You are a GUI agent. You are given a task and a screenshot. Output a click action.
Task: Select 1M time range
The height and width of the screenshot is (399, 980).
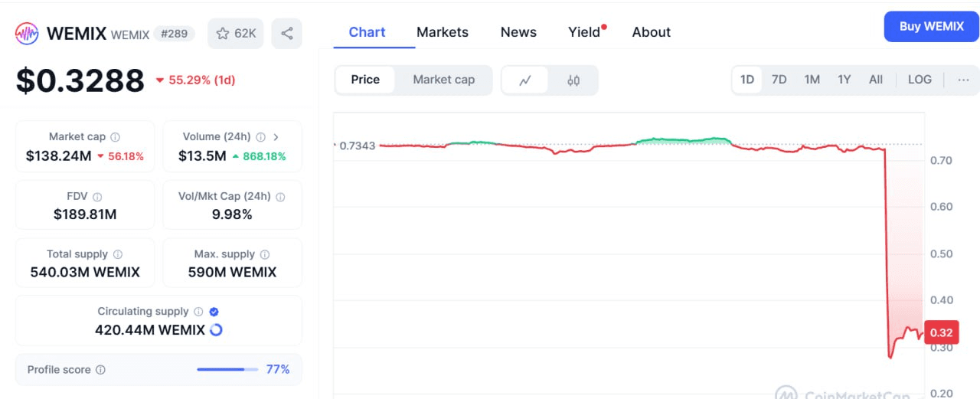coord(812,80)
